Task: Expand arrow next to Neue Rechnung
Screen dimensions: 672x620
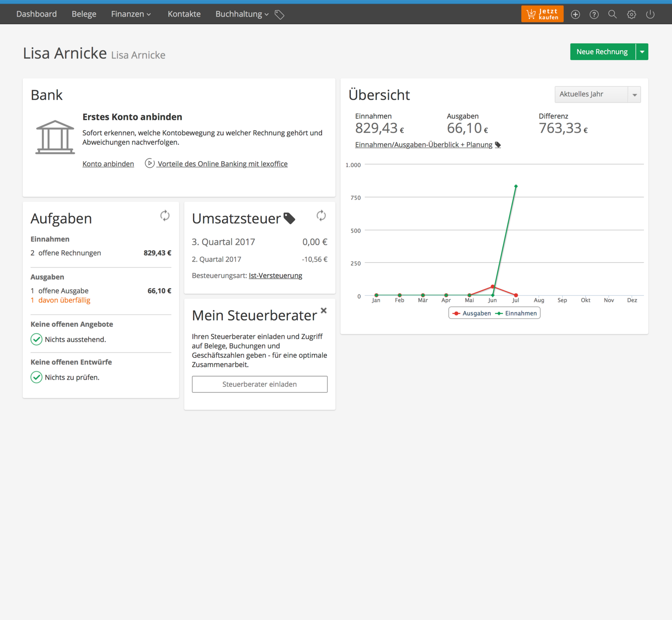Action: [642, 52]
